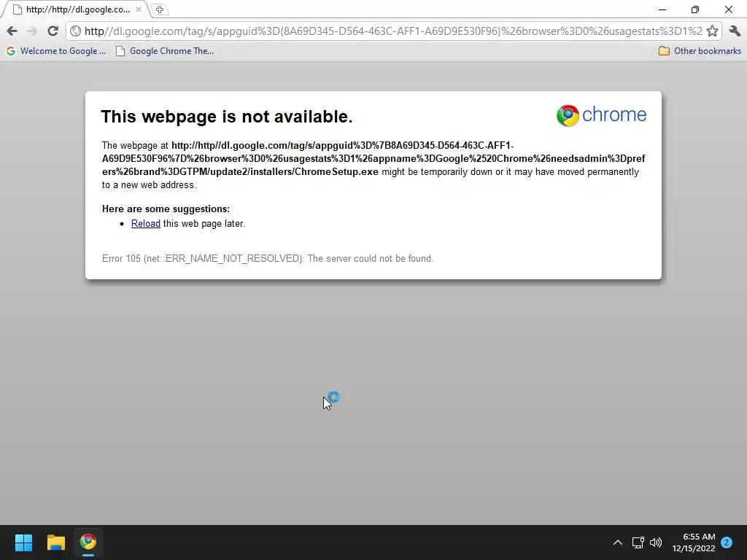Restore down the Chrome window
This screenshot has width=747, height=560.
coord(695,9)
